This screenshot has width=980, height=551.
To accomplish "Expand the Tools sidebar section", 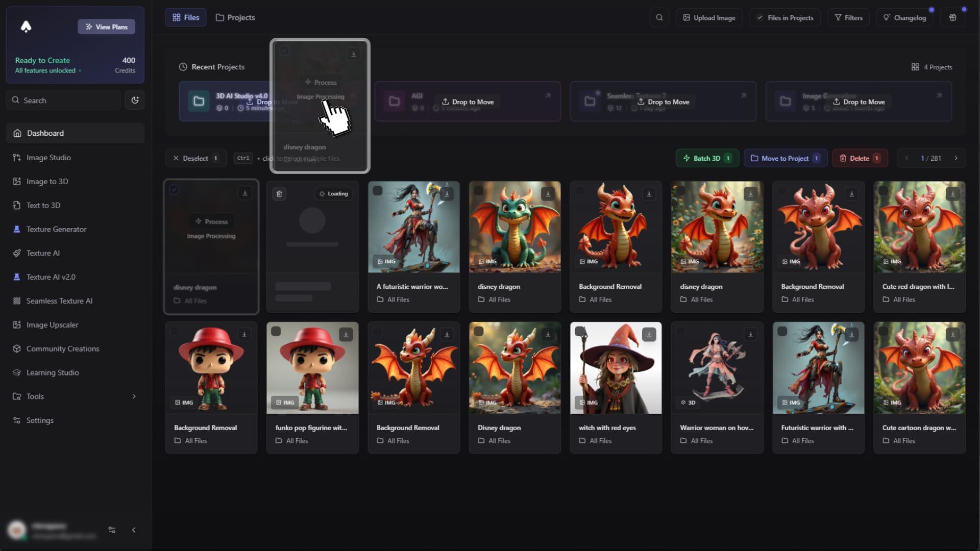I will [134, 396].
